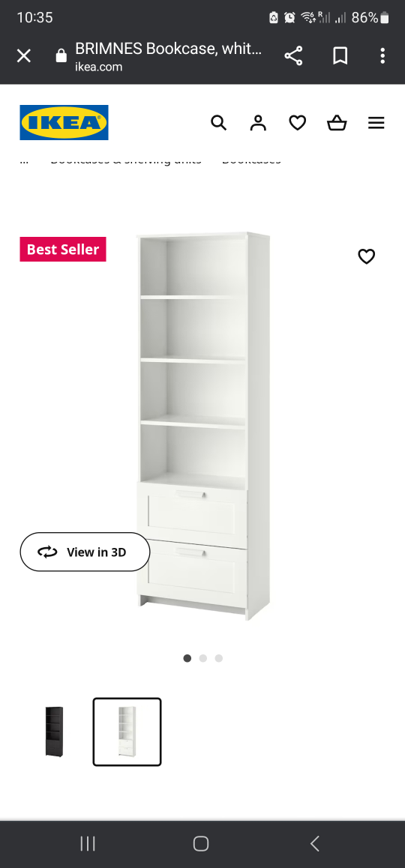The image size is (405, 868).
Task: Share the page via share icon
Action: pos(294,56)
